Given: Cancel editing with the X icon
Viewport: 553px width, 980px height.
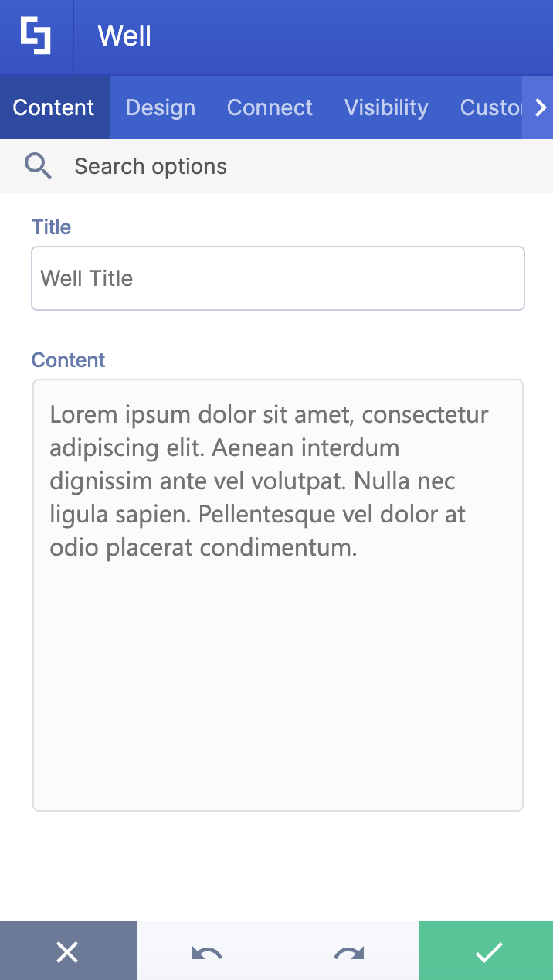Looking at the screenshot, I should [68, 952].
